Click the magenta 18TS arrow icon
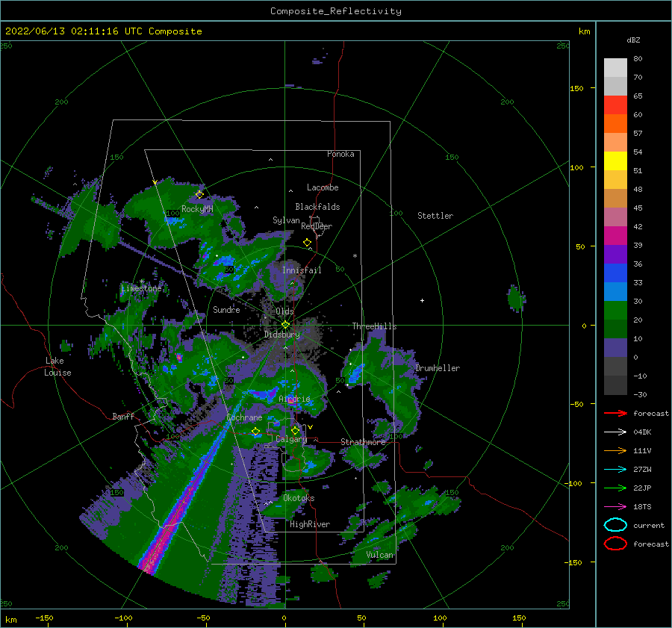The width and height of the screenshot is (672, 628). 615,507
